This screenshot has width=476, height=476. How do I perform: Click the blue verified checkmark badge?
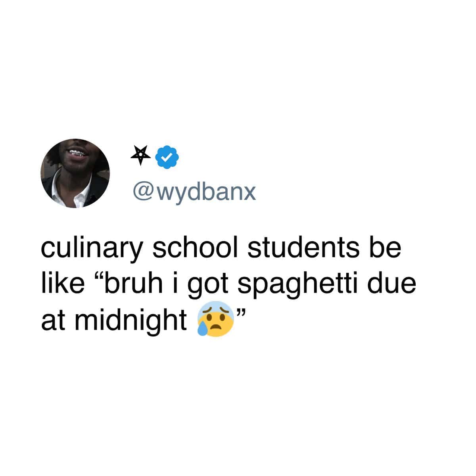pos(167,156)
